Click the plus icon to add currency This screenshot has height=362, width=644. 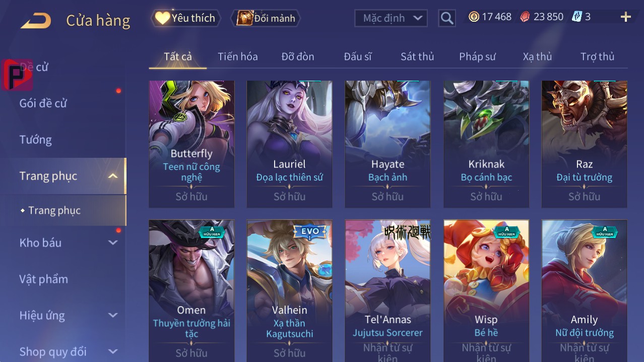click(x=626, y=17)
